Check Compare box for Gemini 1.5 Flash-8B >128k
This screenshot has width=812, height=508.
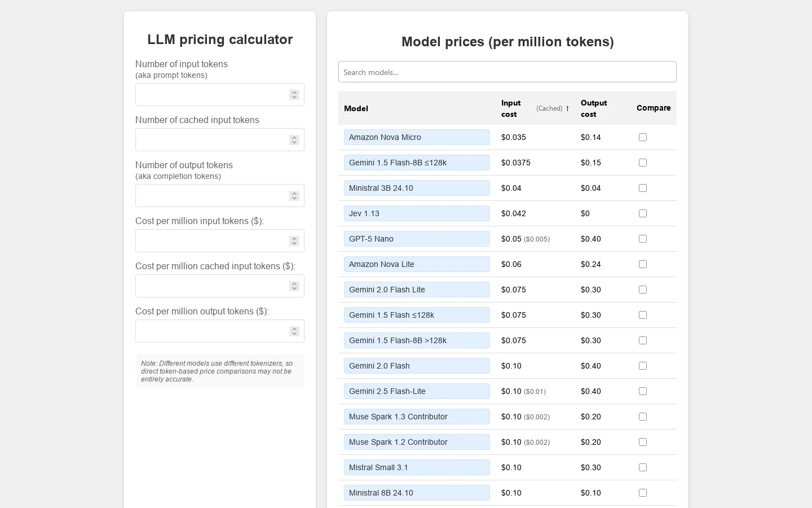click(x=643, y=340)
